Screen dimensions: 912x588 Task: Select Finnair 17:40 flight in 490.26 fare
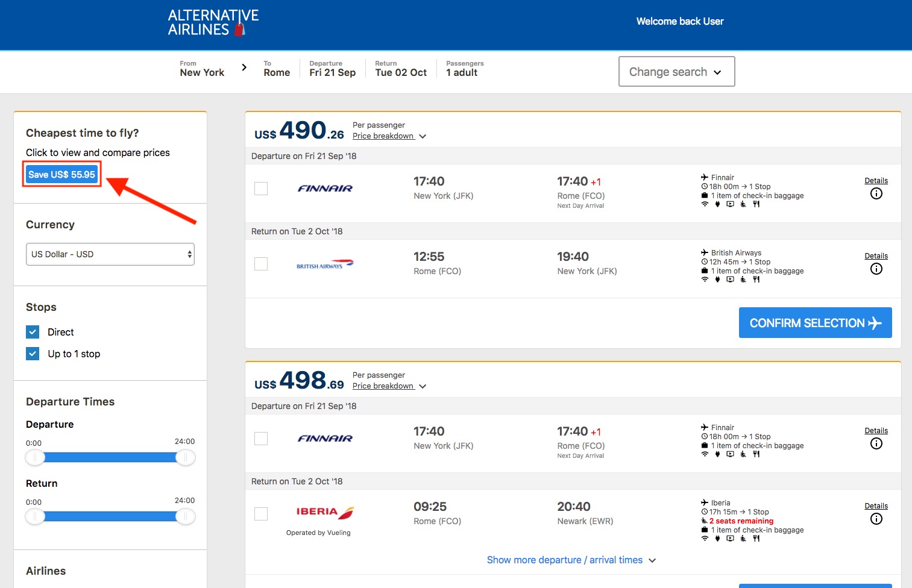pyautogui.click(x=261, y=189)
